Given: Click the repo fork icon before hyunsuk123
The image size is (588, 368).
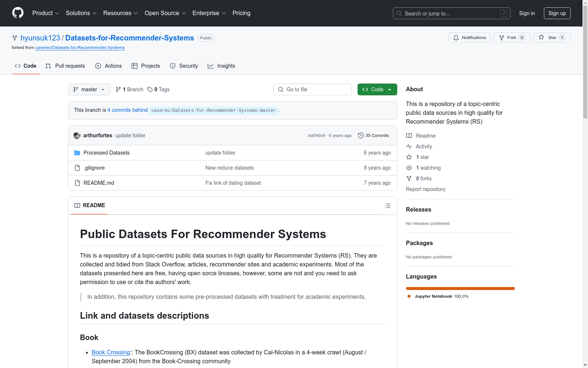Looking at the screenshot, I should 15,38.
